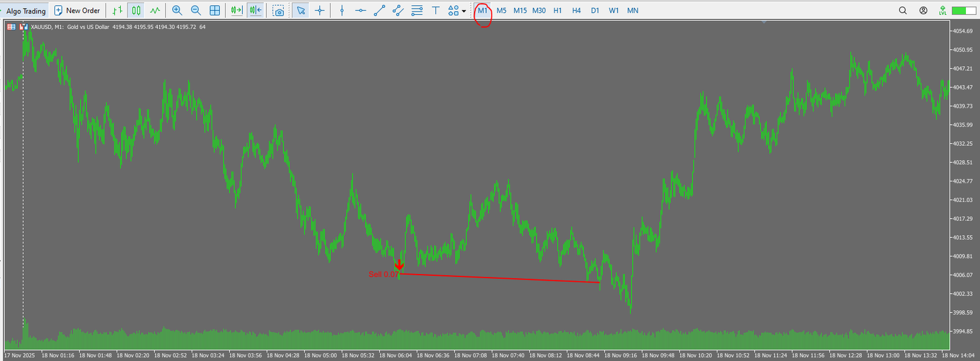Click price scale value 3994.85
The height and width of the screenshot is (361, 980).
962,332
